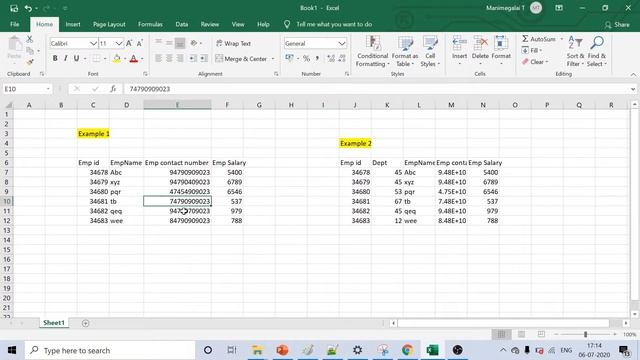Open the General number format dropdown
Image resolution: width=640 pixels, height=360 pixels.
pyautogui.click(x=342, y=43)
